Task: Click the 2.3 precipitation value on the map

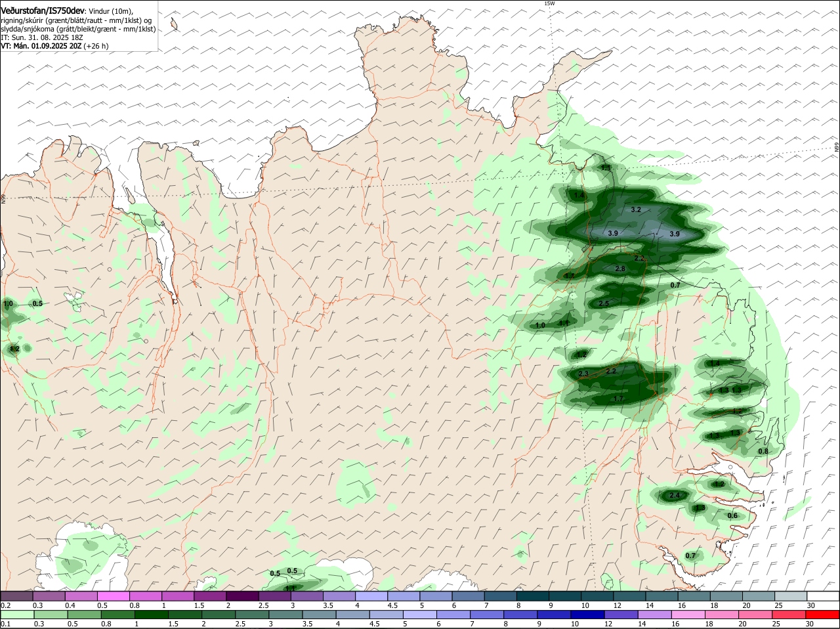Action: (x=583, y=374)
